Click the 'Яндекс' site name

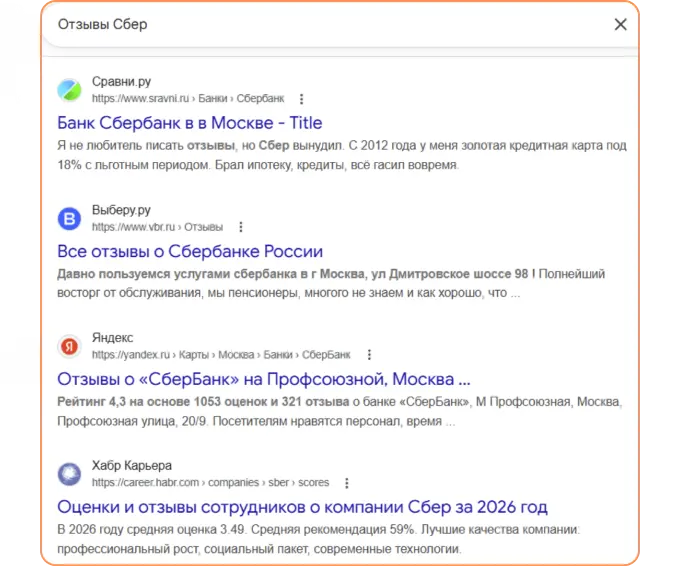coord(112,337)
